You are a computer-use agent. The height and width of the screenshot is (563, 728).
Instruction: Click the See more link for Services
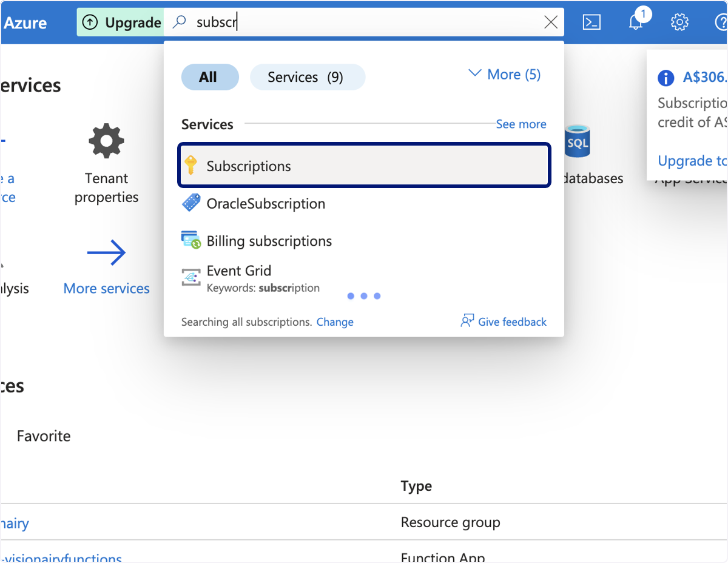click(x=521, y=124)
